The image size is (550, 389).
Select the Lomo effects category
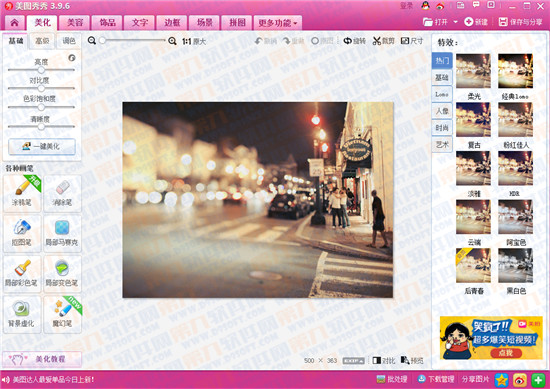point(442,94)
